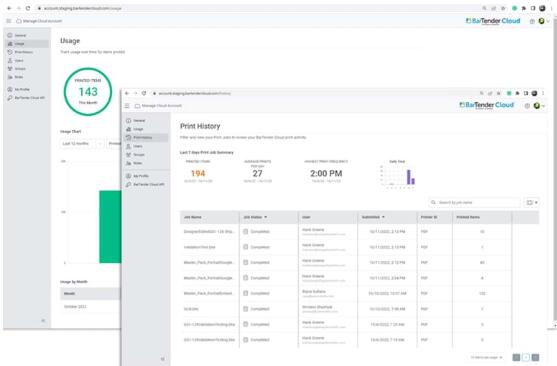The height and width of the screenshot is (366, 557).
Task: Reload the Print History browser page
Action: pyautogui.click(x=144, y=93)
